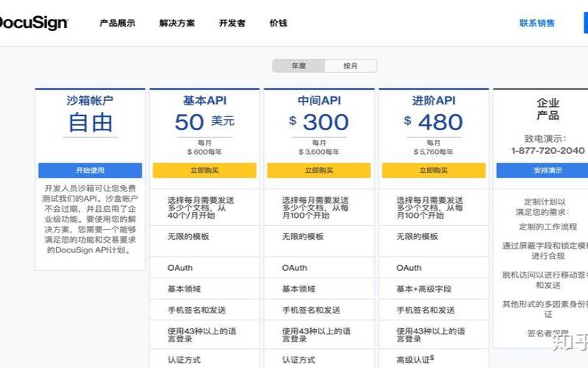This screenshot has width=588, height=368.
Task: Click 开始使用 button for sandbox account
Action: point(90,170)
